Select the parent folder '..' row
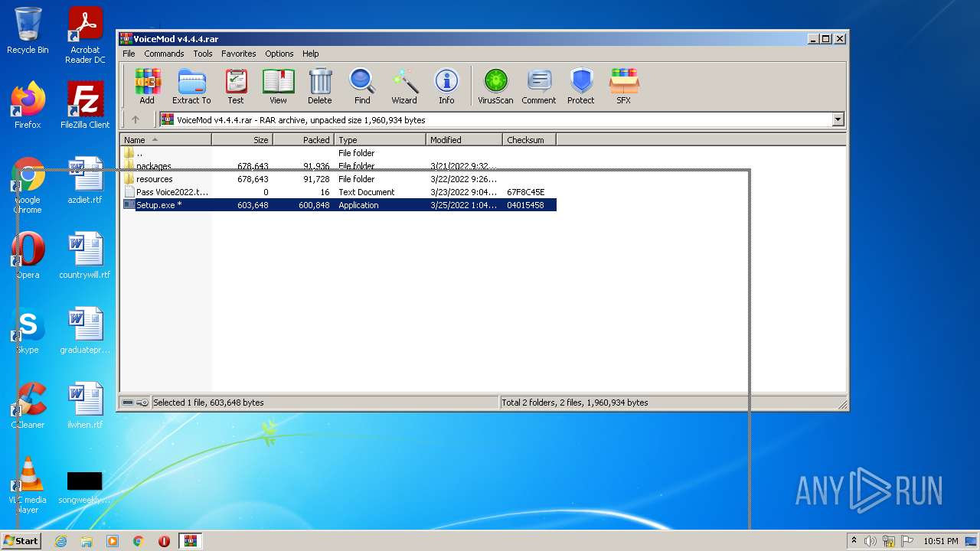Screen dimensions: 980x551 coord(338,153)
